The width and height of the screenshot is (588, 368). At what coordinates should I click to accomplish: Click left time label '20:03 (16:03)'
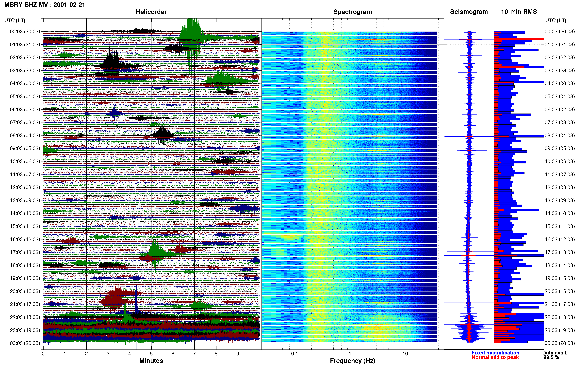coord(25,291)
